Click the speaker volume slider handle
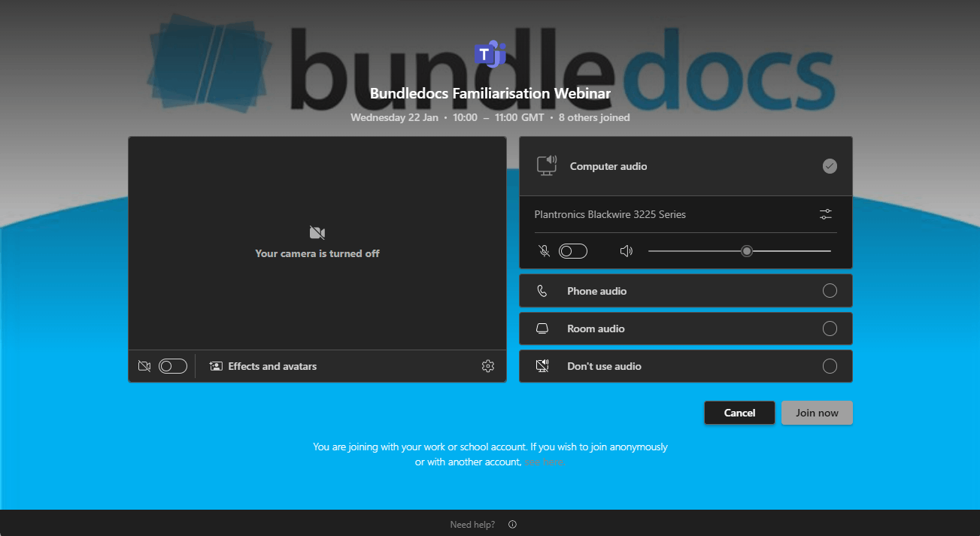Viewport: 980px width, 536px height. coord(747,251)
